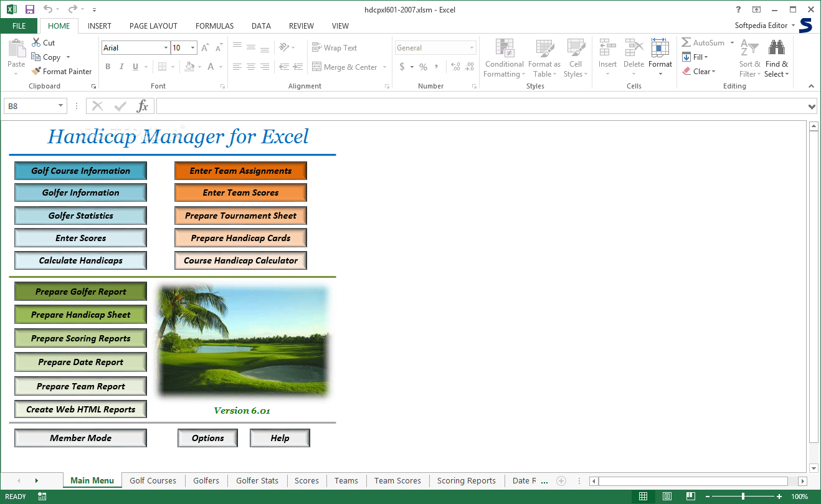Switch to Page Layout view icon

667,497
